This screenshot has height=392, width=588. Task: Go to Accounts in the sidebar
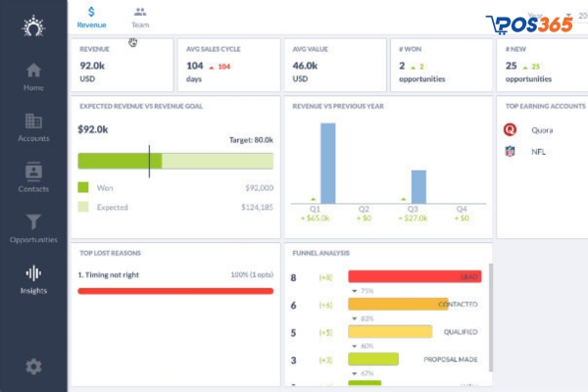tap(33, 127)
